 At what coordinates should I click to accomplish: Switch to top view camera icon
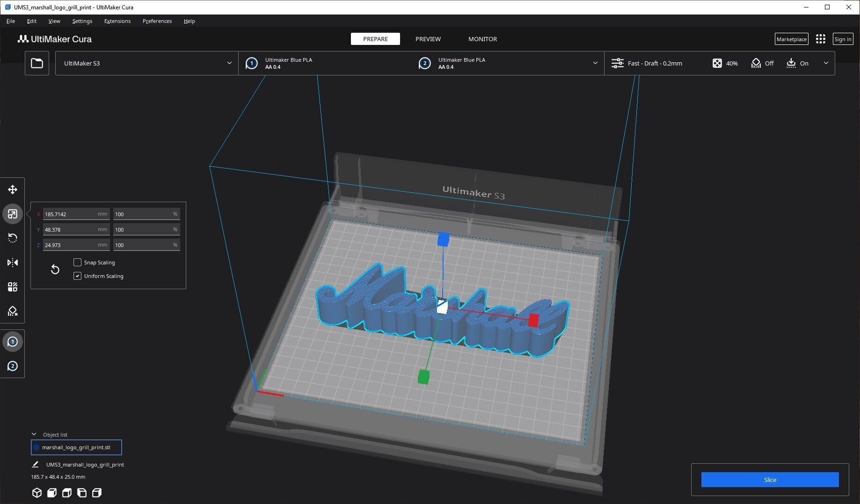(x=67, y=492)
